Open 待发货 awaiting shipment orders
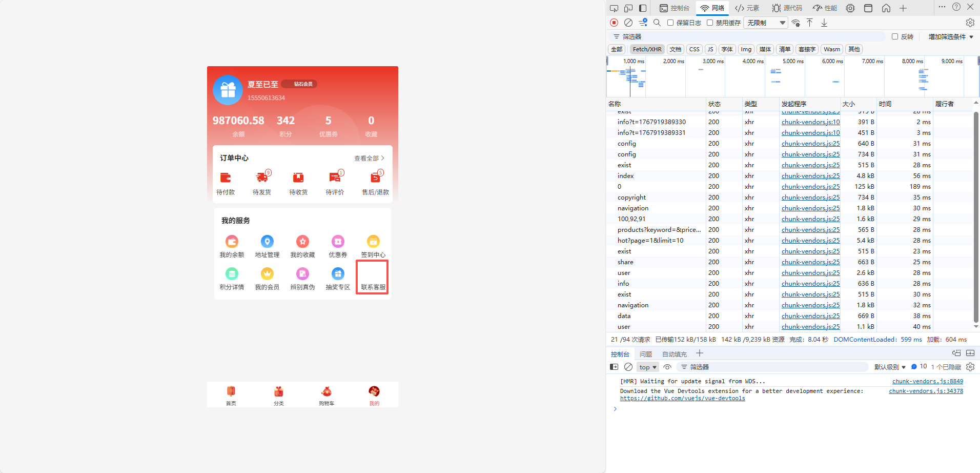Image resolution: width=980 pixels, height=473 pixels. [x=262, y=184]
